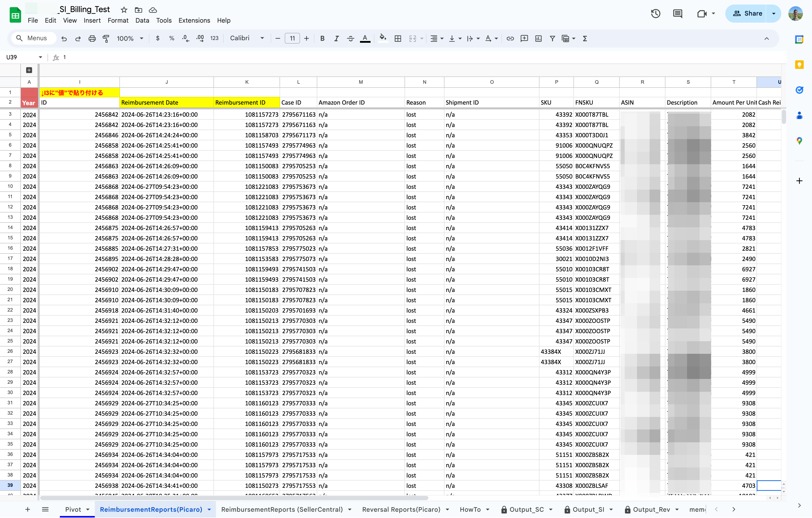Click the insert chart icon

click(x=538, y=38)
